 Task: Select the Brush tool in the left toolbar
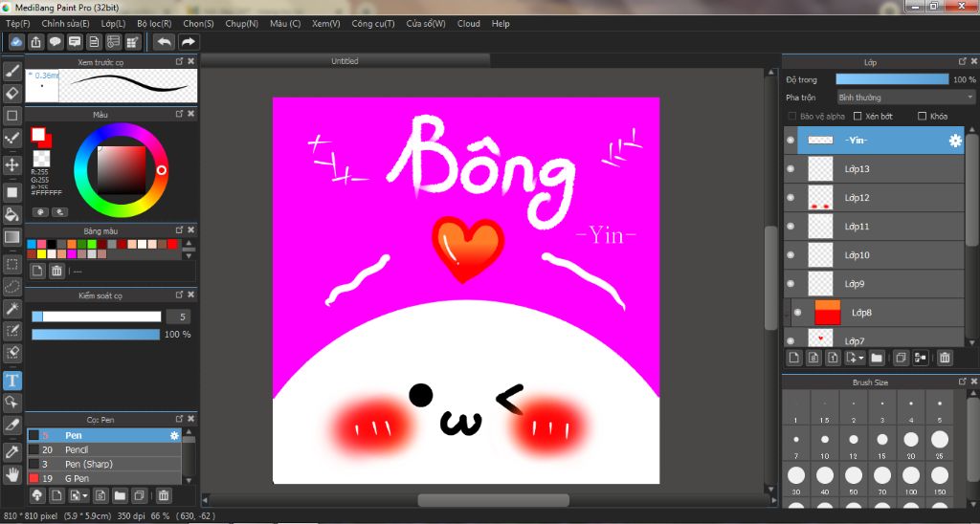[12, 71]
